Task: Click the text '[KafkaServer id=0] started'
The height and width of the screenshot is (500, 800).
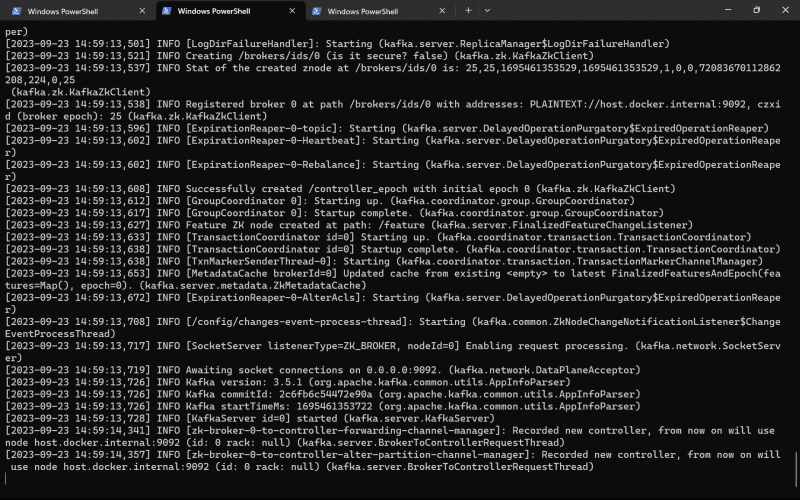Action: tap(261, 418)
